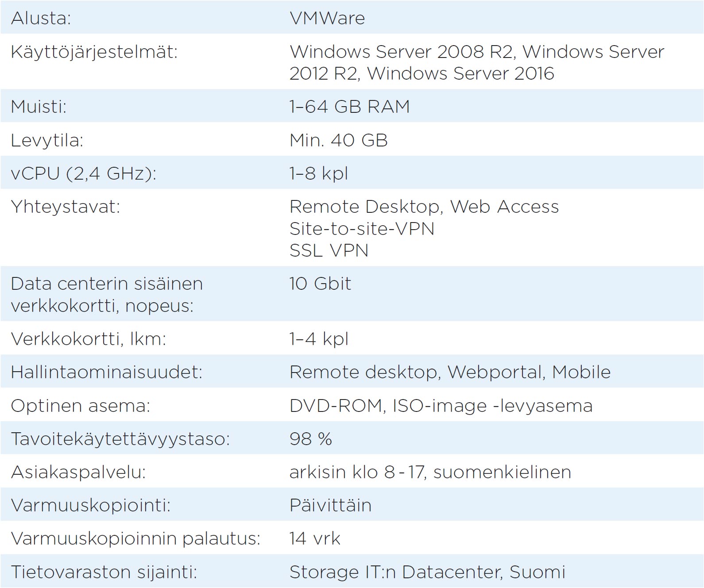Image resolution: width=704 pixels, height=588 pixels.
Task: Select the 1–64 GB RAM value
Action: click(349, 107)
